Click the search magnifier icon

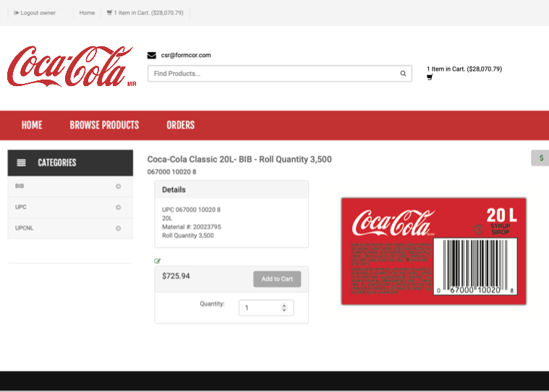(403, 74)
